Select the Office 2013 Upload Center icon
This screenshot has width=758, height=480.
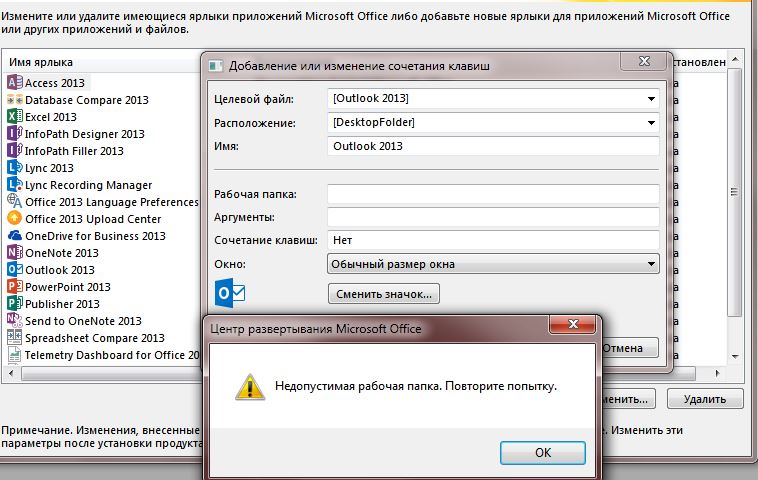tap(14, 219)
